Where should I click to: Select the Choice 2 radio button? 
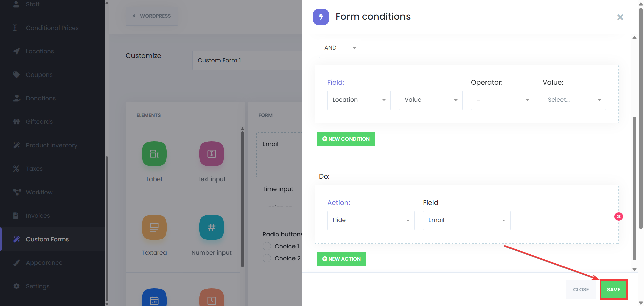click(267, 258)
